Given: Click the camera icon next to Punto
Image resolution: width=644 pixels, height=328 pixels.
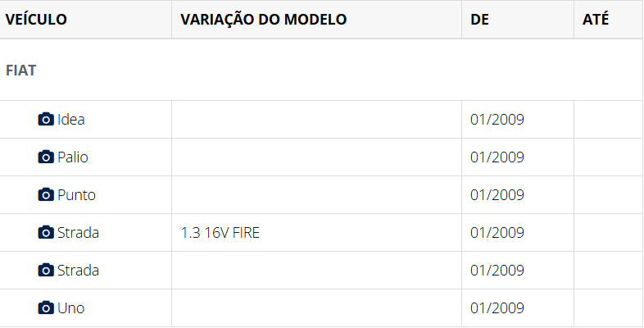Looking at the screenshot, I should pyautogui.click(x=46, y=195).
